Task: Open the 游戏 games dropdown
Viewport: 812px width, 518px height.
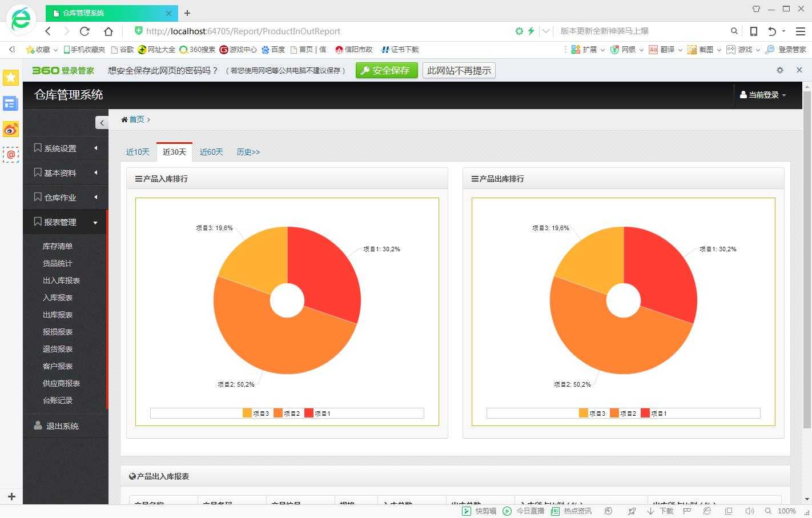Action: (743, 50)
